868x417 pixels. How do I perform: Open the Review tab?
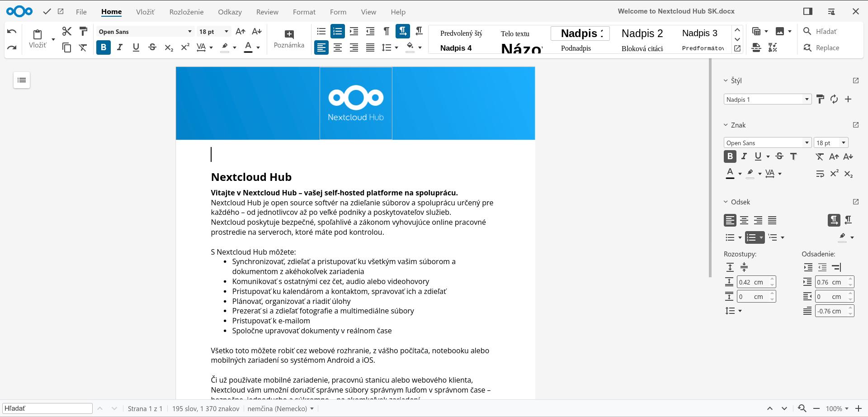(267, 12)
